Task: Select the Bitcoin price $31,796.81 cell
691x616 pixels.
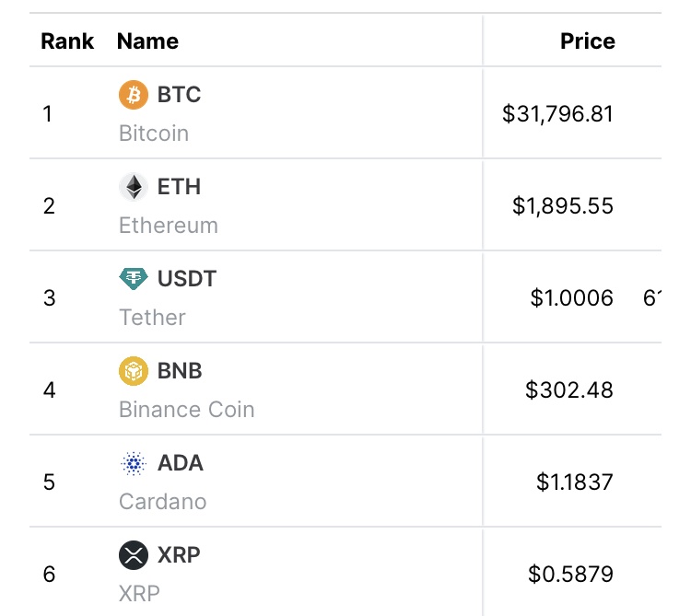Action: 557,114
